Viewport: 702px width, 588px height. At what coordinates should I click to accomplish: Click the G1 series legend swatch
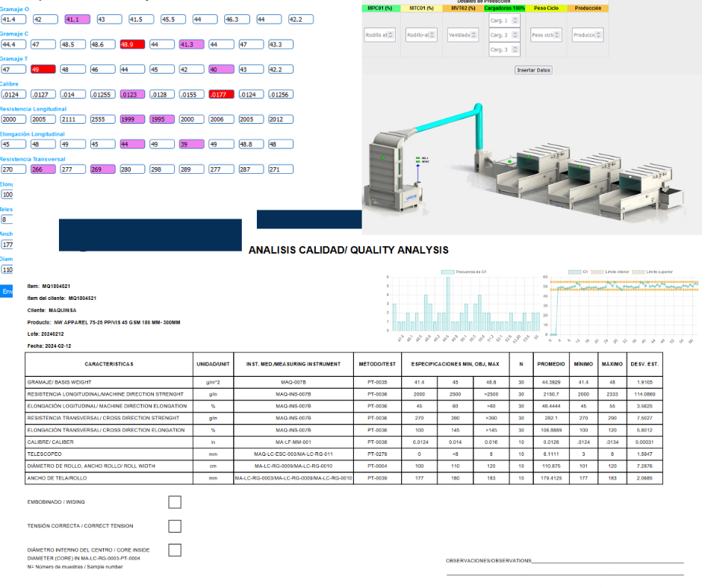[574, 272]
